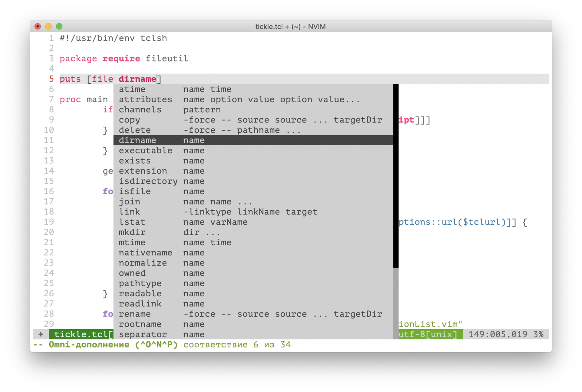Image resolution: width=582 pixels, height=392 pixels.
Task: Pick lstat in the completion popup
Action: click(253, 222)
